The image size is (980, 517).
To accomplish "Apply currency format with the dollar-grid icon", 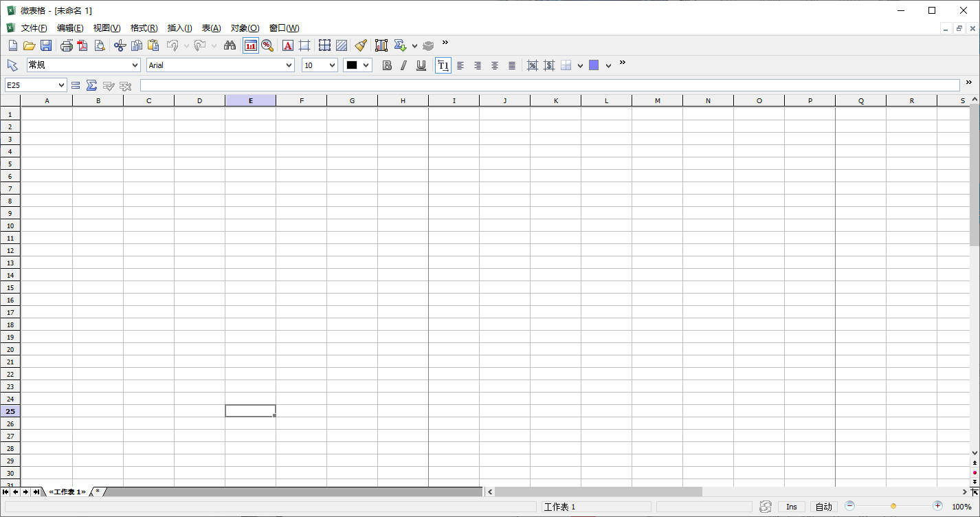I will pos(549,65).
